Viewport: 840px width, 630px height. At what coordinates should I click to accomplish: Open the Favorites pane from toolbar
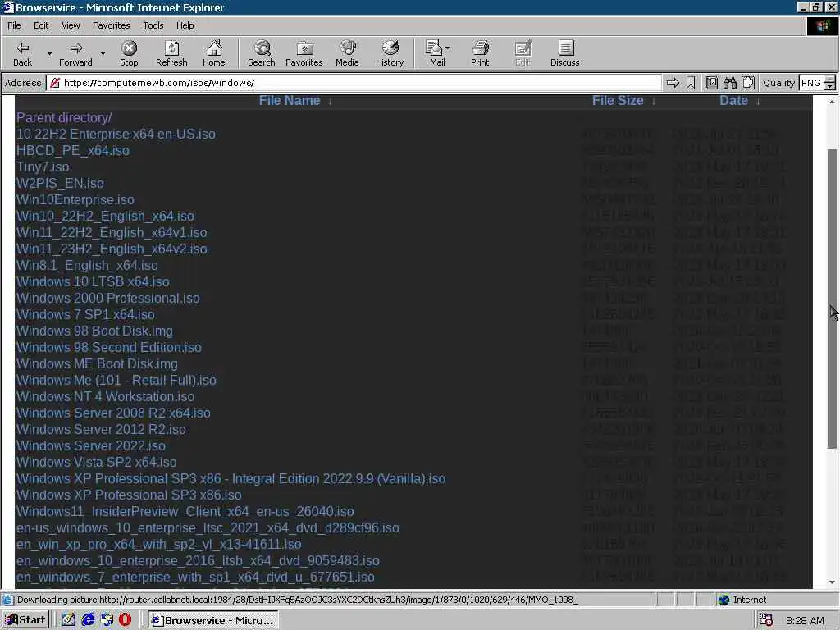click(304, 53)
